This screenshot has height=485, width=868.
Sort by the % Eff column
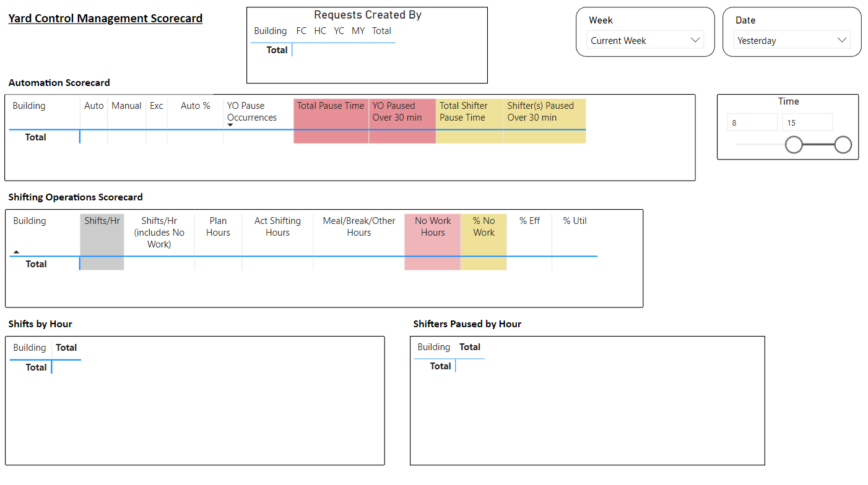530,221
